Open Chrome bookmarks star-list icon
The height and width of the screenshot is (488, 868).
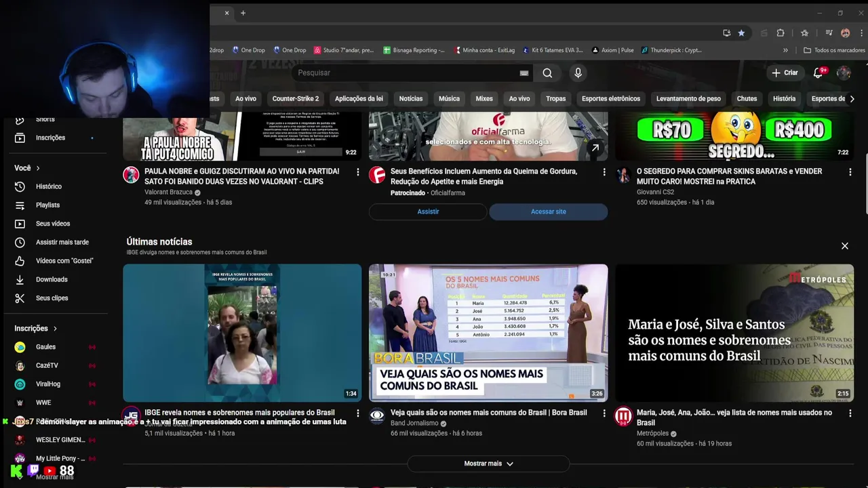click(x=804, y=33)
